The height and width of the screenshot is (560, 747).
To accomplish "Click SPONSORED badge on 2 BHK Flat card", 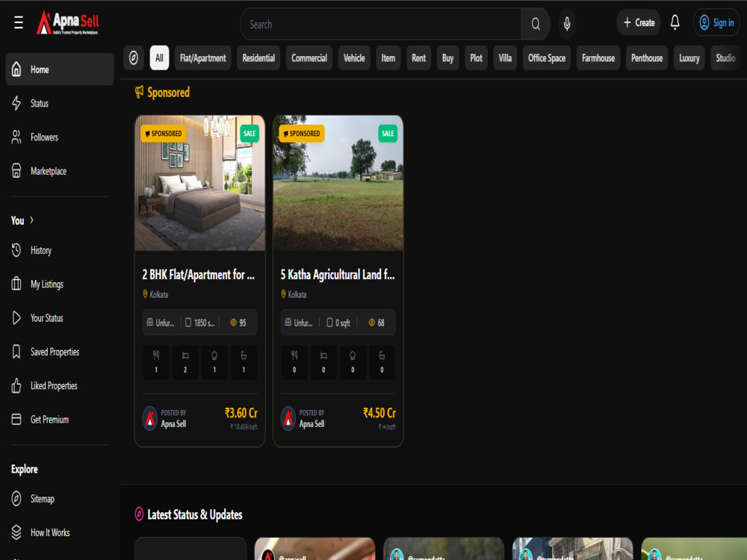I will click(164, 134).
